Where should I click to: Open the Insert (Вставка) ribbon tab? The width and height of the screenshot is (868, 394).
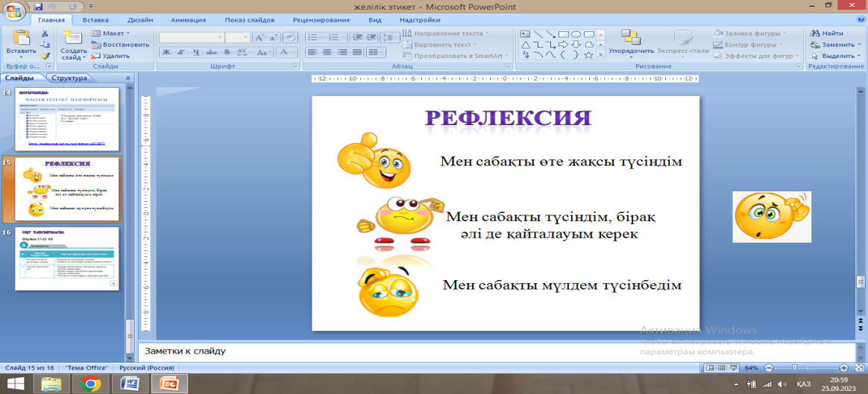point(95,21)
